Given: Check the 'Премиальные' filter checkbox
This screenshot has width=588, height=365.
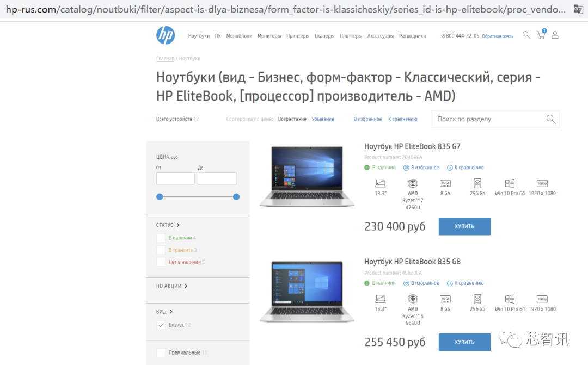Looking at the screenshot, I should tap(161, 352).
